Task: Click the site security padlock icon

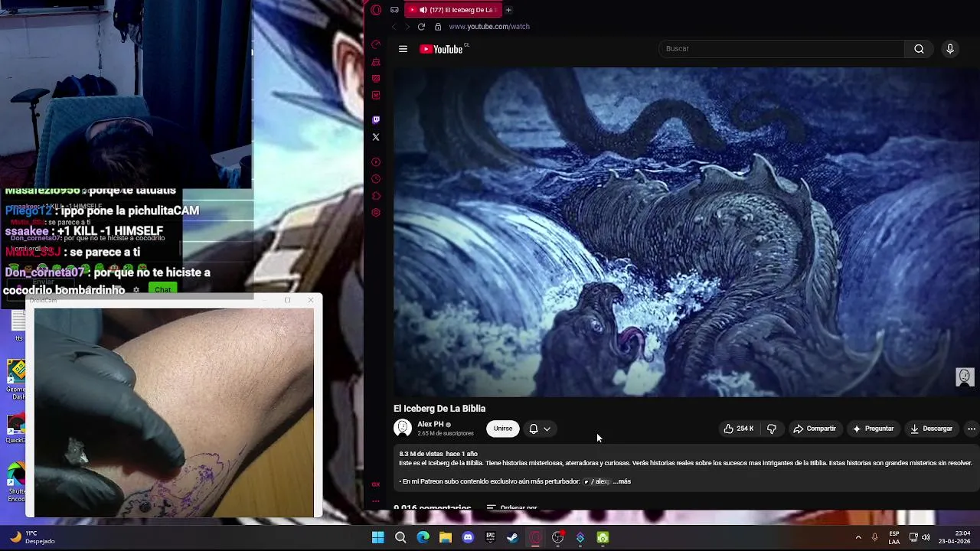Action: pyautogui.click(x=438, y=27)
